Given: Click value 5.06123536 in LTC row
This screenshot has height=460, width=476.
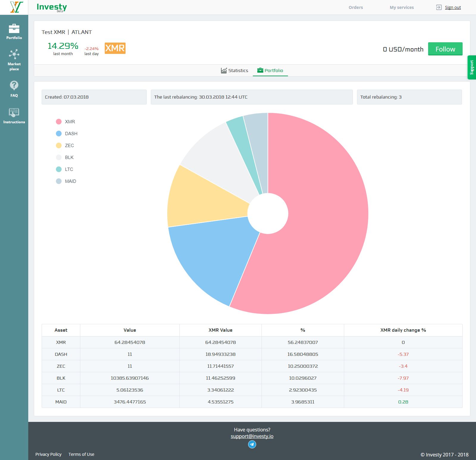Looking at the screenshot, I should [x=130, y=390].
